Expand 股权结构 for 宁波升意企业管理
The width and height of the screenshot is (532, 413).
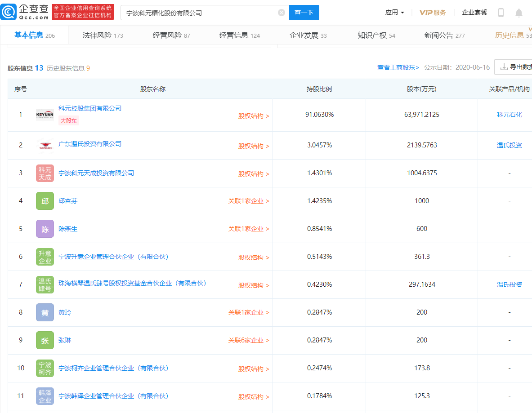254,258
